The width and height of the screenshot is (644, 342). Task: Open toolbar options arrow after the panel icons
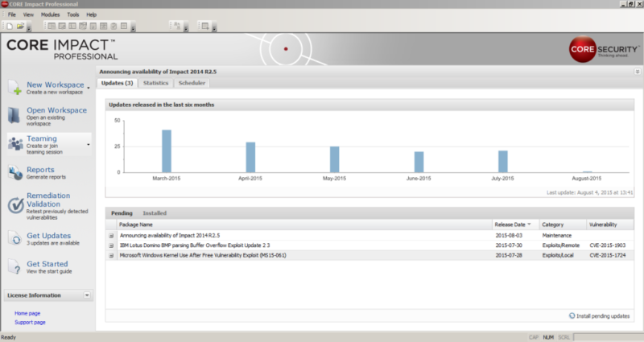(x=133, y=28)
